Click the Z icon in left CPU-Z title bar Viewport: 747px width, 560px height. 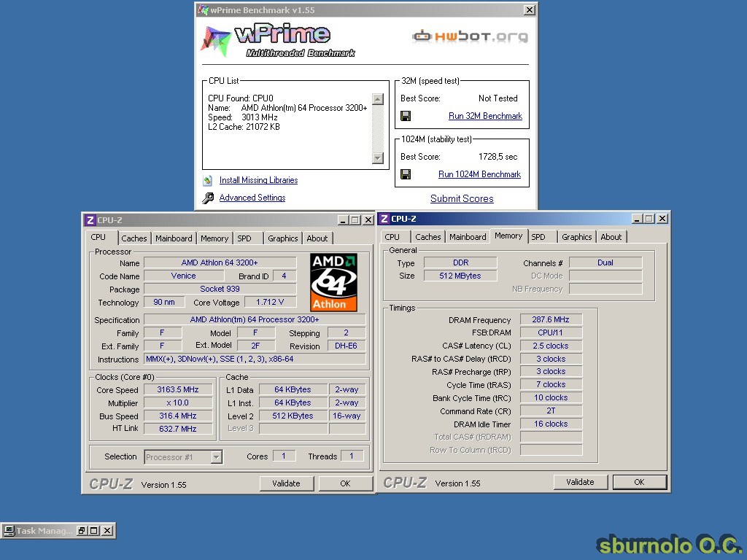90,220
